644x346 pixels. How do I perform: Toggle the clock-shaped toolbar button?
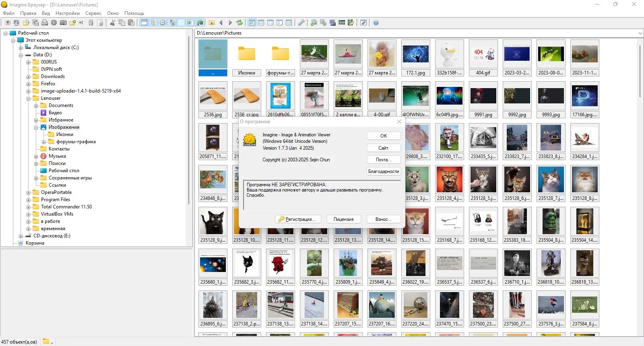click(x=163, y=23)
